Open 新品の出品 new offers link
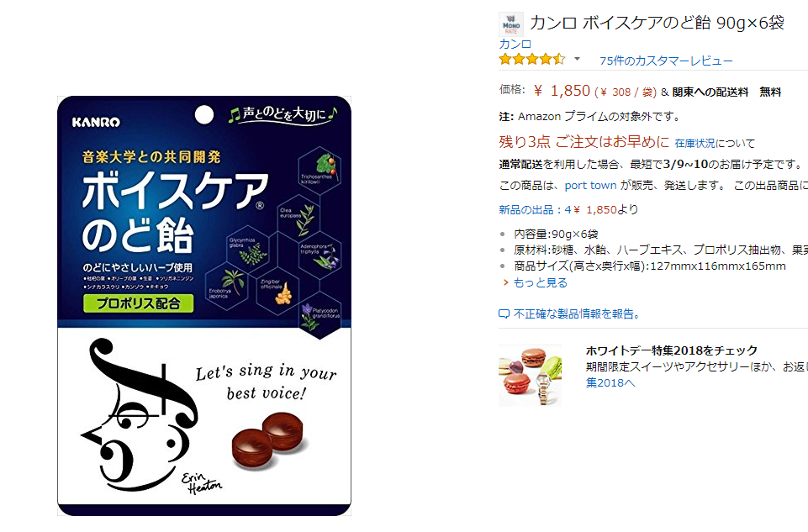 pos(525,209)
